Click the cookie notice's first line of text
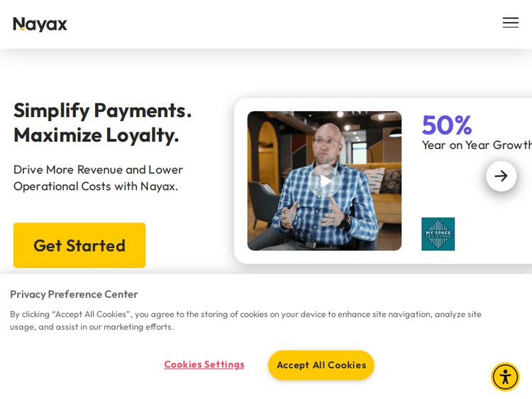The height and width of the screenshot is (399, 532). coord(245,314)
